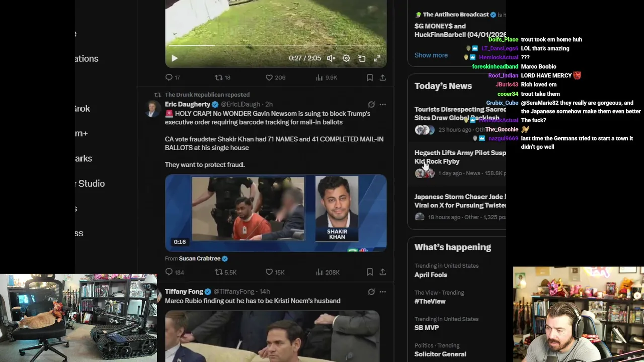
Task: Like Eric Daugherty's post with 15K likes
Action: pyautogui.click(x=275, y=272)
